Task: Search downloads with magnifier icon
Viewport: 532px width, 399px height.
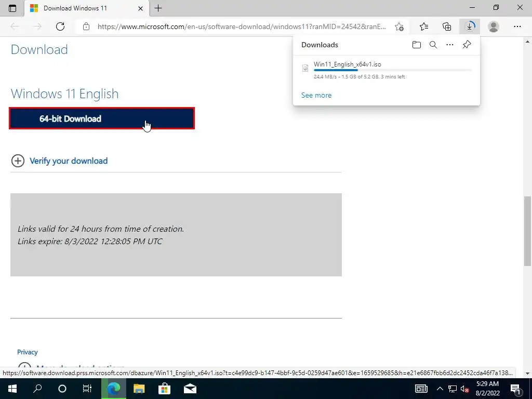Action: point(433,45)
